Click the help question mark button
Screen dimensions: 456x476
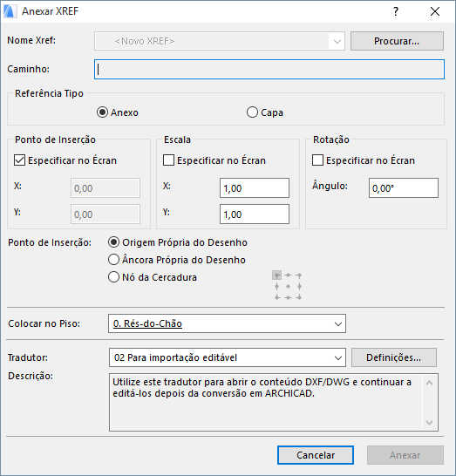(x=396, y=11)
